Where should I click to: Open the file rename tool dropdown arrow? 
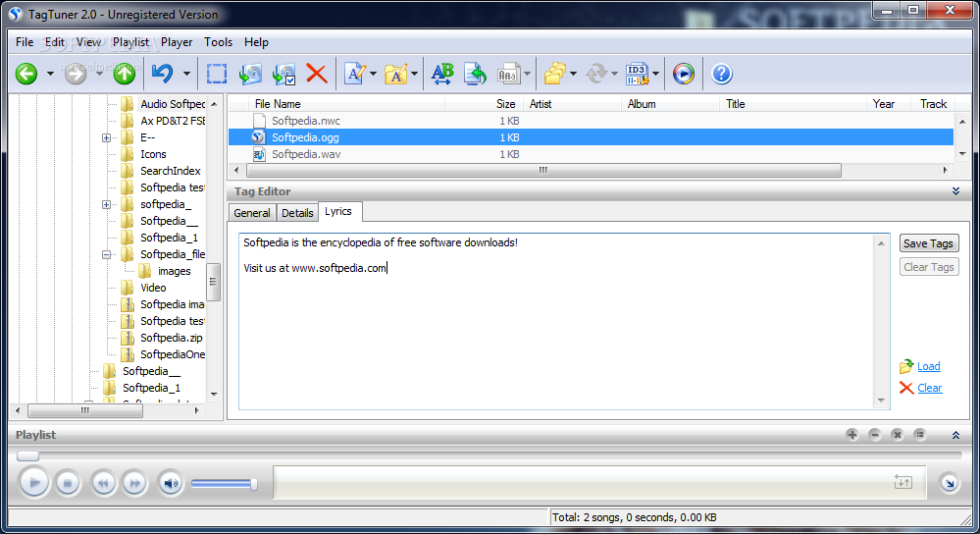(x=373, y=74)
